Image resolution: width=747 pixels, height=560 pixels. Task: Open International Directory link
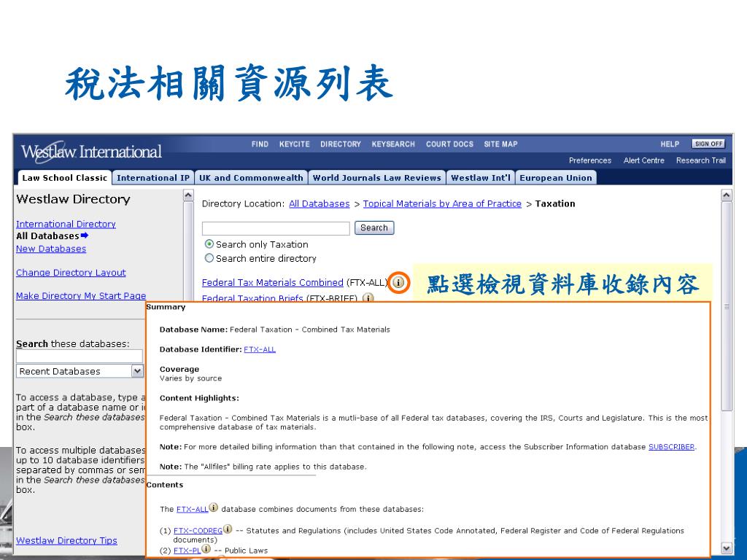[x=66, y=224]
